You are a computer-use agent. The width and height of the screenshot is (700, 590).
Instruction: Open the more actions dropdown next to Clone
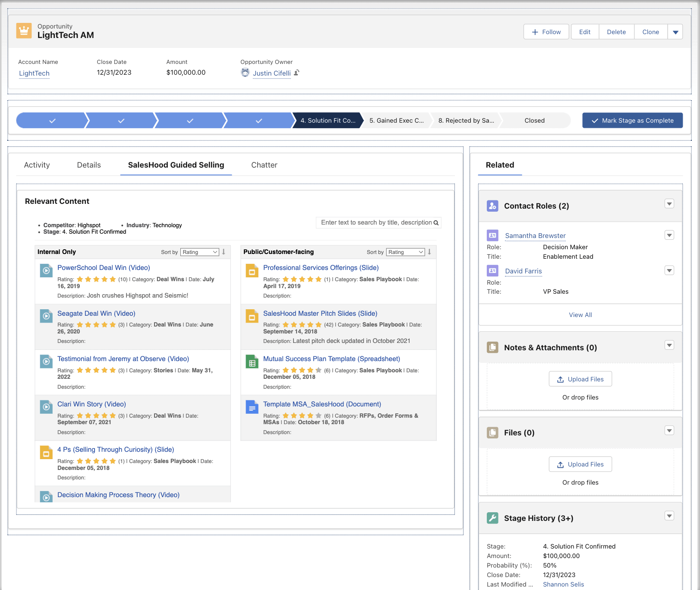coord(675,32)
